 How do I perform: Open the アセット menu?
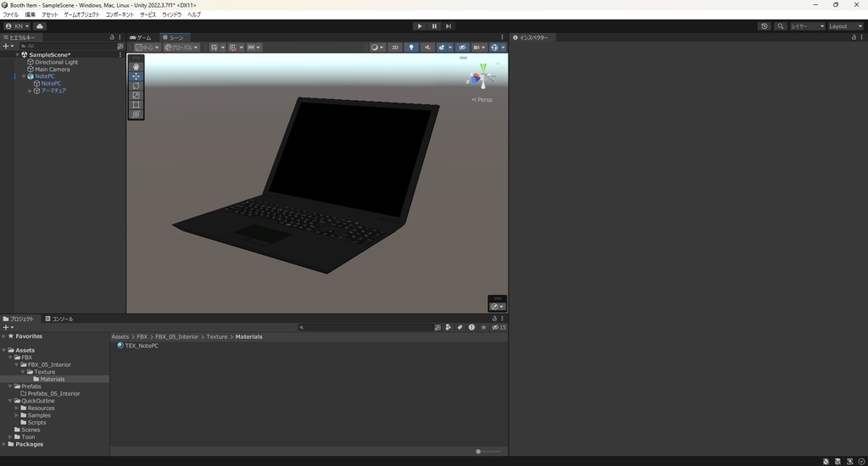click(x=50, y=14)
